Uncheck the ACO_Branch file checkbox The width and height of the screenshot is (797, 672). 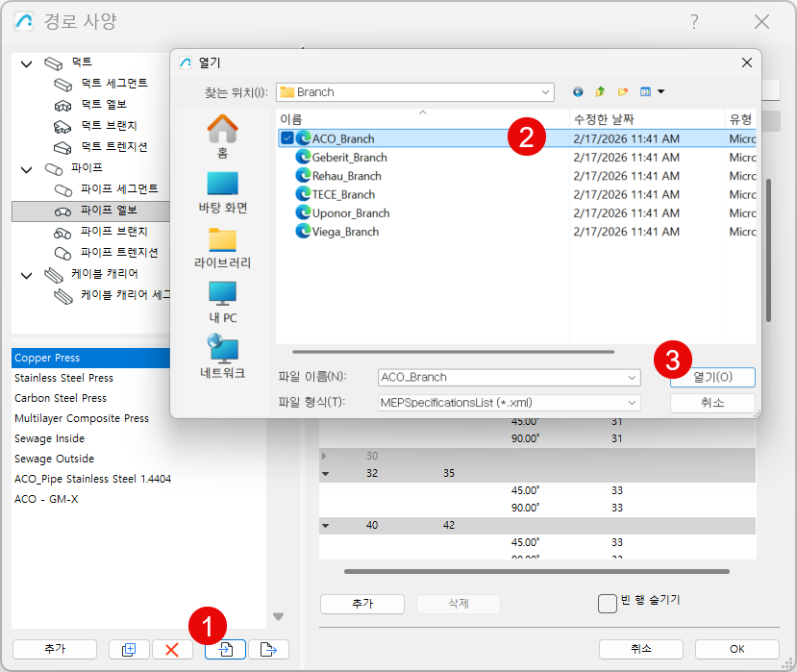click(x=287, y=138)
